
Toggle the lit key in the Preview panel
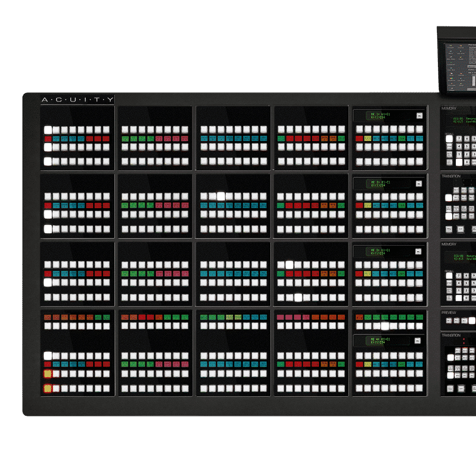point(472,320)
